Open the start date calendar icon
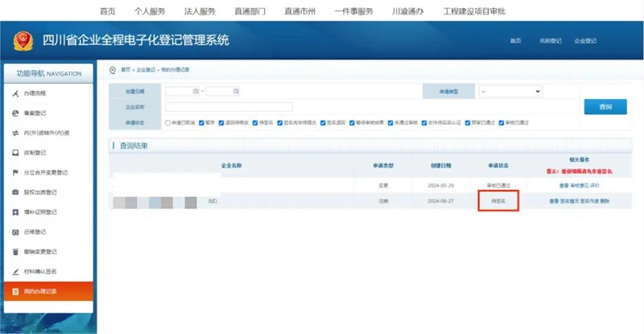Viewport: 644px width, 334px height. point(196,91)
